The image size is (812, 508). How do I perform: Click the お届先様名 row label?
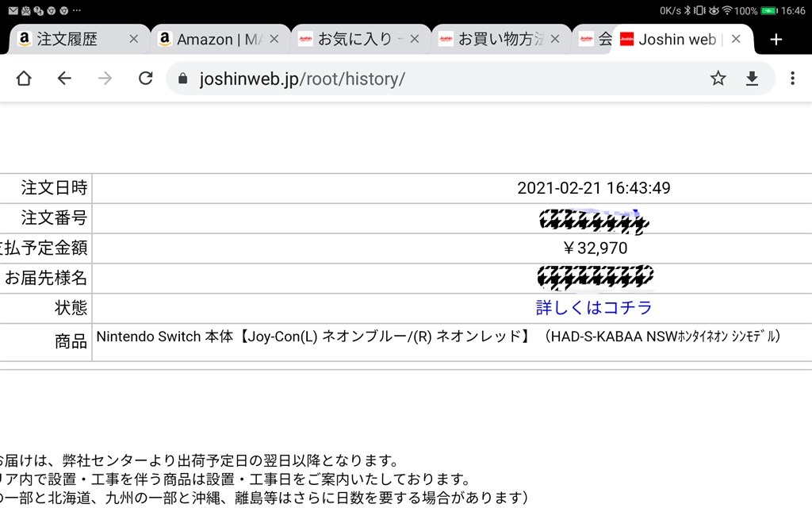tap(45, 278)
